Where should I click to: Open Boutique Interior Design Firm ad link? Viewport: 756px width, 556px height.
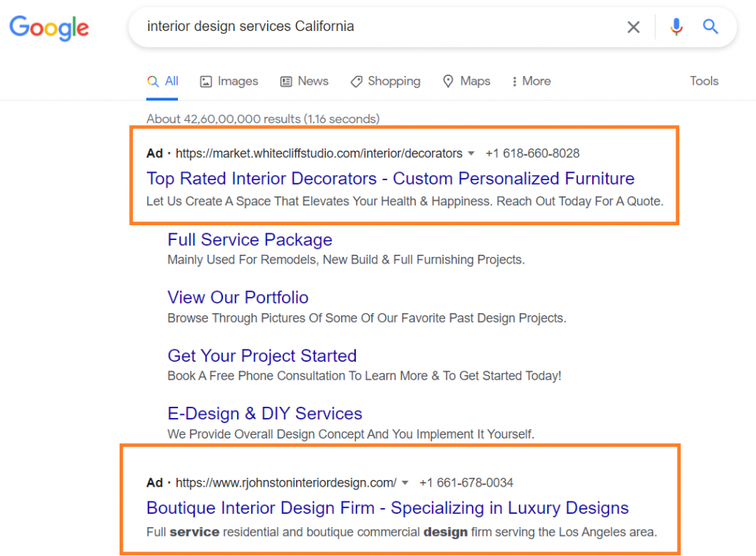click(x=387, y=508)
